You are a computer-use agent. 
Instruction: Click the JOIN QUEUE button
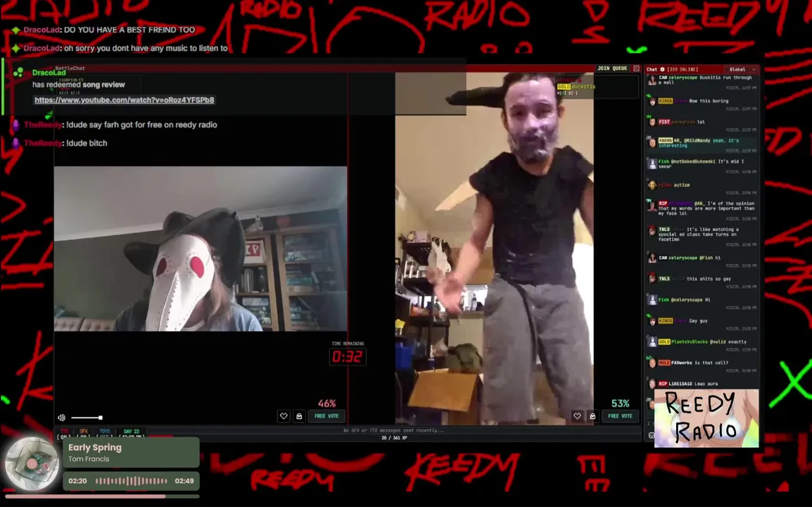pyautogui.click(x=612, y=68)
